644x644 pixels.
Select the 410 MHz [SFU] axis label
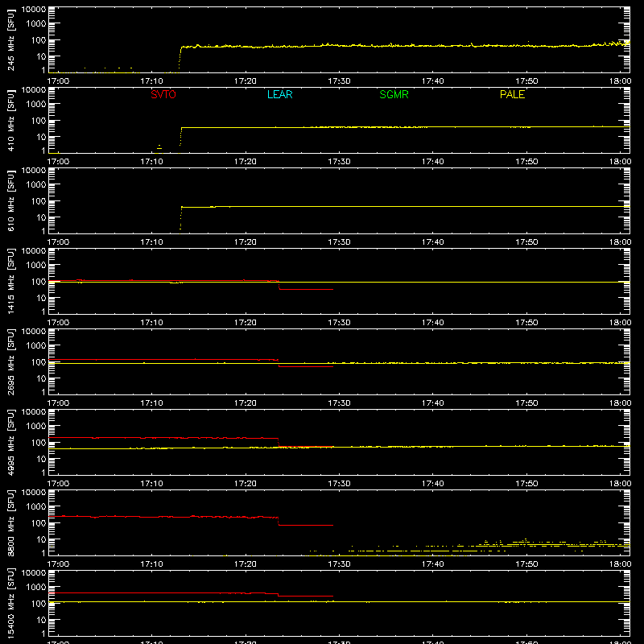point(10,120)
